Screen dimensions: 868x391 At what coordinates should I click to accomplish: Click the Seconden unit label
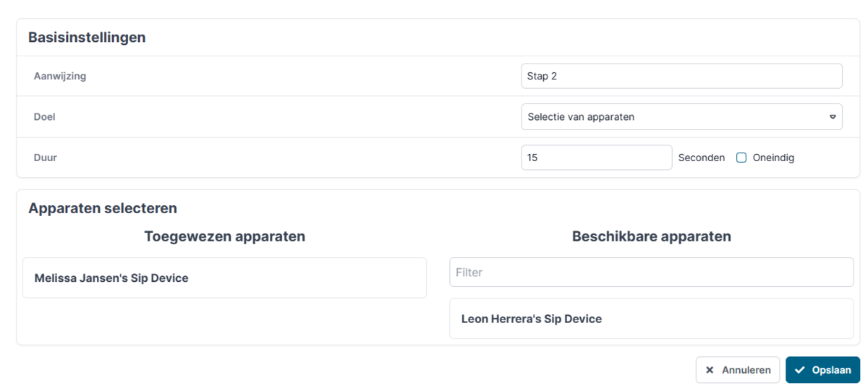pyautogui.click(x=701, y=158)
